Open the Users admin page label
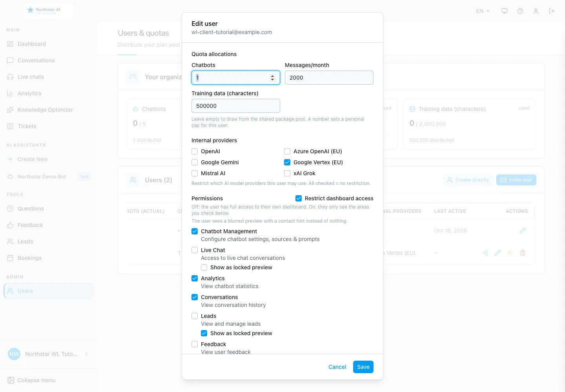Image resolution: width=565 pixels, height=392 pixels. click(x=25, y=291)
